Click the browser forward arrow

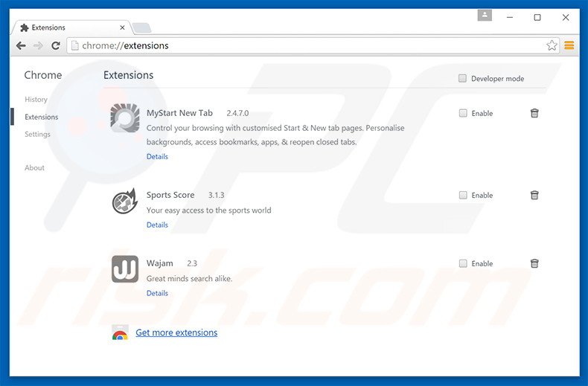(38, 45)
